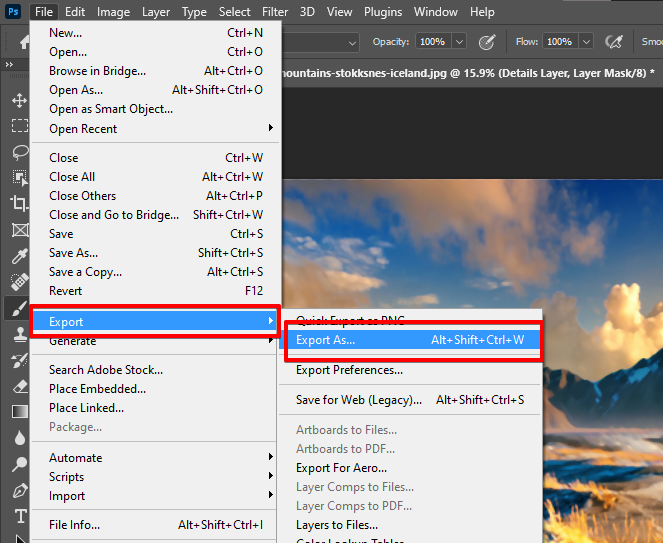Open the File menu

44,12
